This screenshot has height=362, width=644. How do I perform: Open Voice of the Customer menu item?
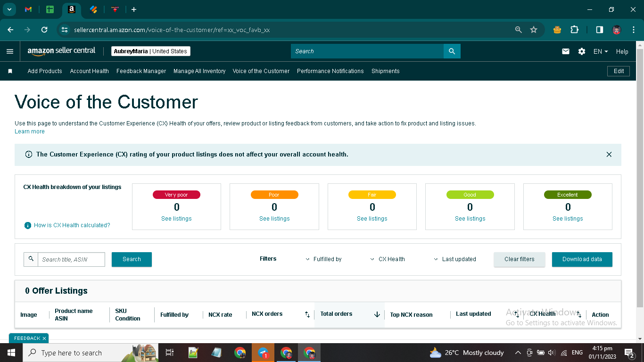point(261,71)
